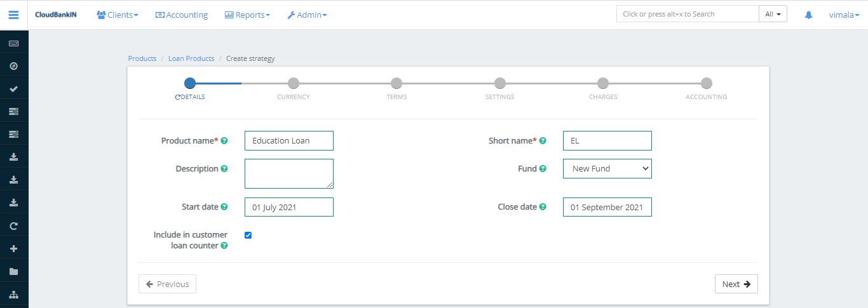Expand the Clients menu

(x=118, y=15)
